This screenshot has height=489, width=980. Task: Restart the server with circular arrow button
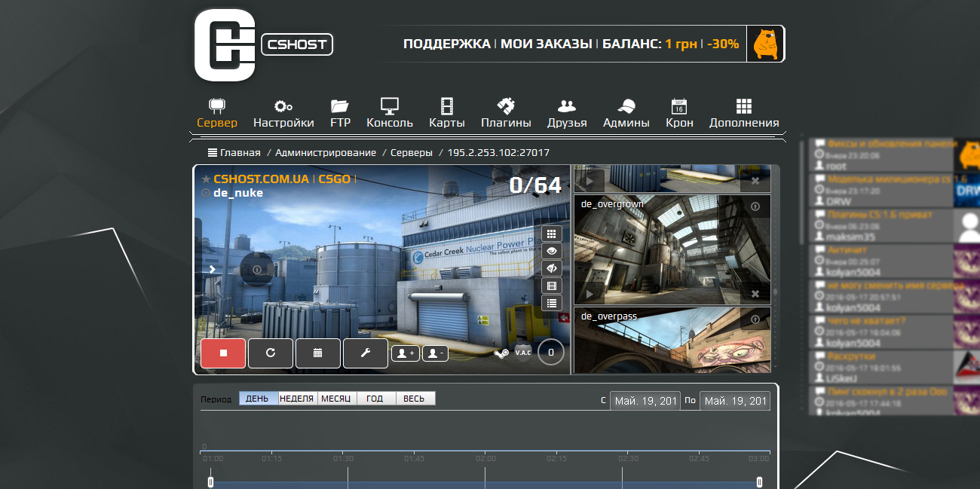pos(271,353)
